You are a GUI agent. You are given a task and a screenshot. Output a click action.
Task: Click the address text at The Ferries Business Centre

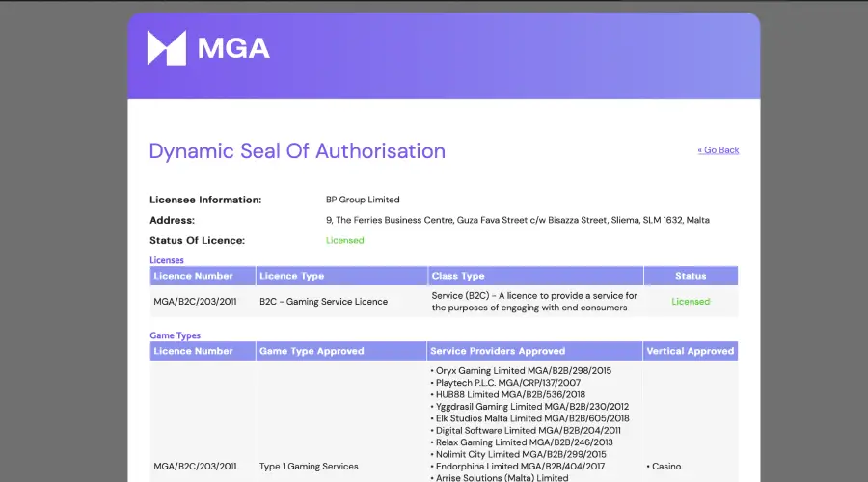518,220
